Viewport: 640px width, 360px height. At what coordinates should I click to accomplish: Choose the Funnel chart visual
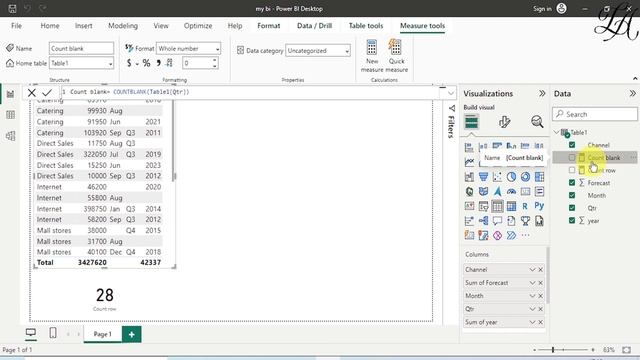tap(483, 177)
